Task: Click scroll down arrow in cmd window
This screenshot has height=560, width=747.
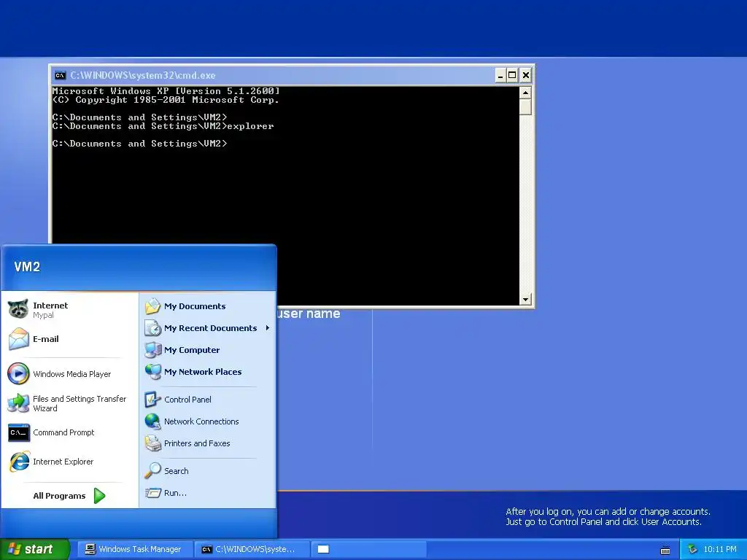Action: click(525, 300)
